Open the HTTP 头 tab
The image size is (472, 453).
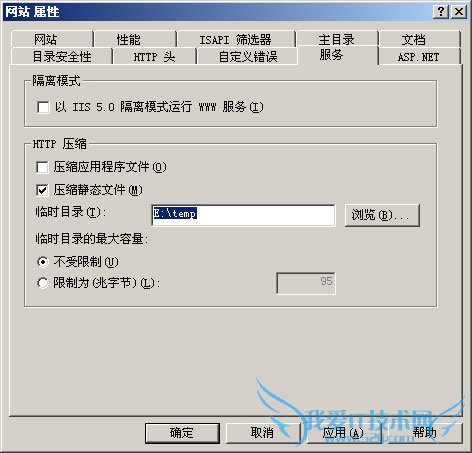tap(155, 56)
